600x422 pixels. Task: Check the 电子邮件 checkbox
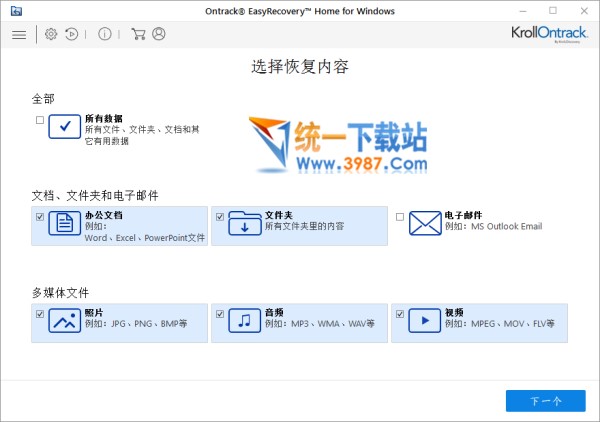(400, 217)
